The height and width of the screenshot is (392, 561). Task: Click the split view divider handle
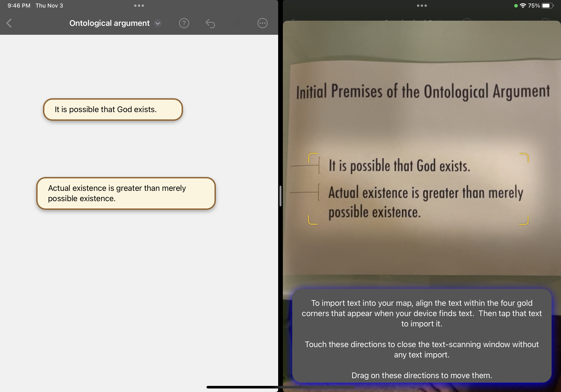[280, 196]
